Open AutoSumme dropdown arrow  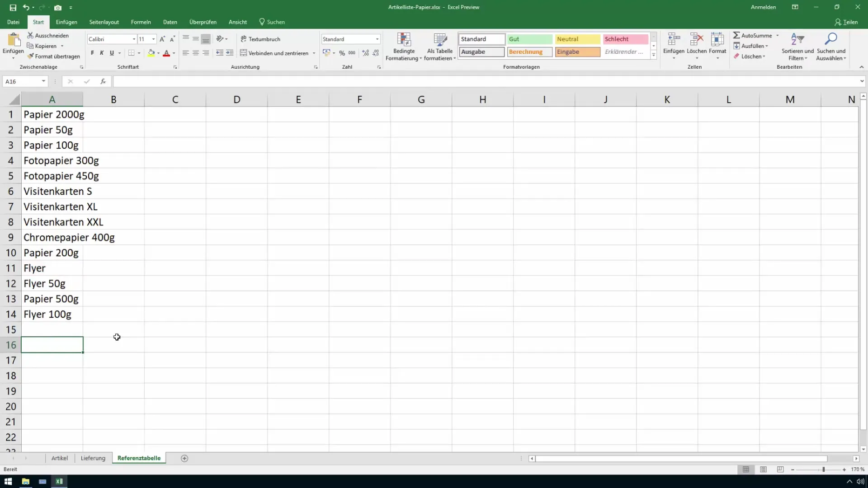[778, 35]
